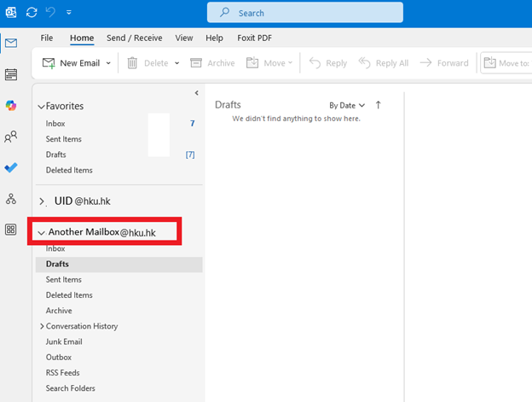Viewport: 532px width, 402px height.
Task: Open Drafts under Favorites
Action: pyautogui.click(x=119, y=154)
